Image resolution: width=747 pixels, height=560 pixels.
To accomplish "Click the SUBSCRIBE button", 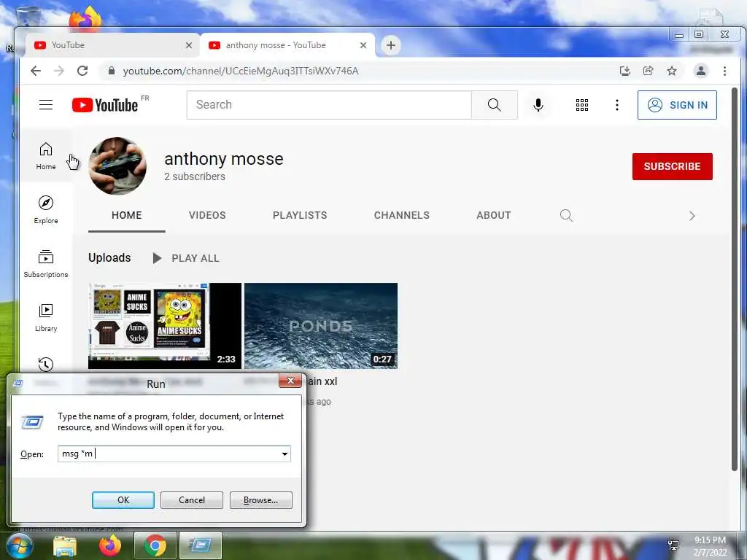I will pyautogui.click(x=672, y=166).
